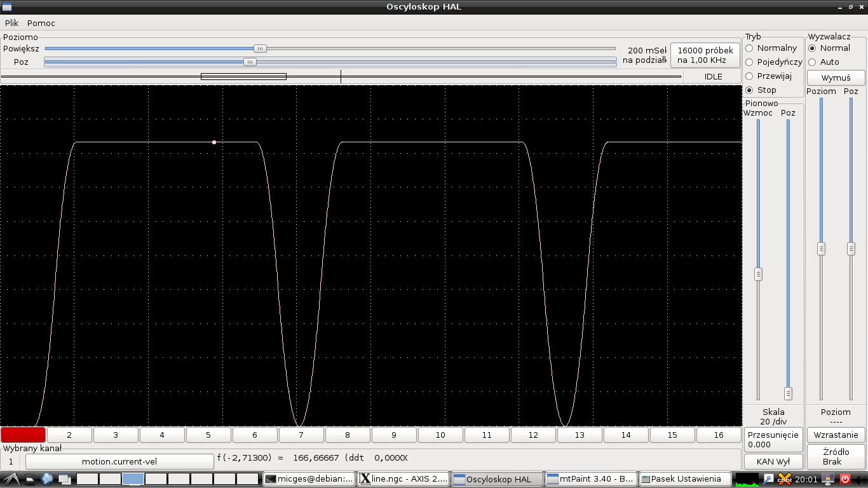Image resolution: width=868 pixels, height=488 pixels.
Task: Select channel 10 button
Action: pos(440,435)
